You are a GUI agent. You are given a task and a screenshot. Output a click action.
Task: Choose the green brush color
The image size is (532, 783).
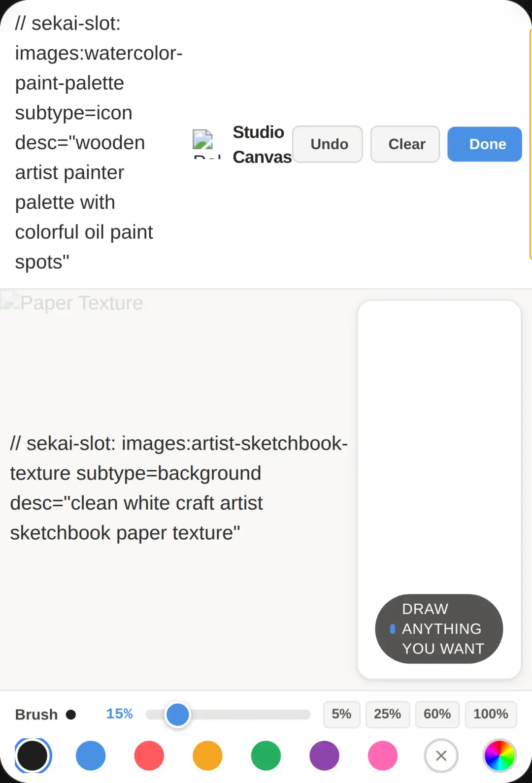[x=266, y=755]
